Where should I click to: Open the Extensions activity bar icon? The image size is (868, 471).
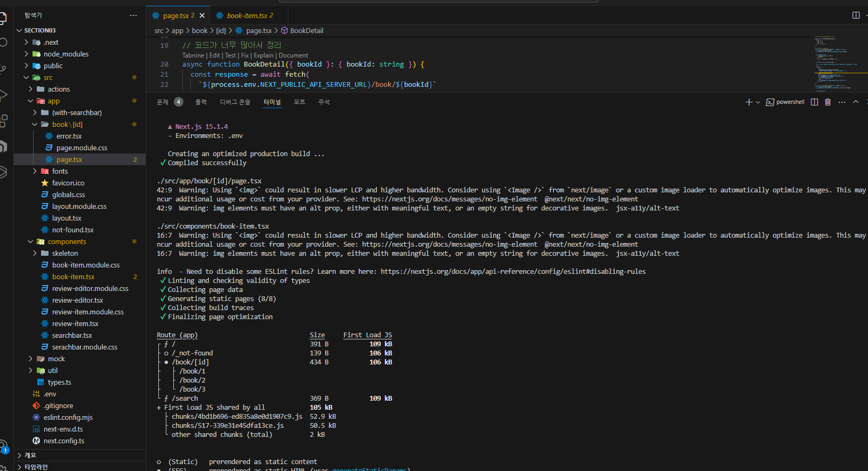click(3, 121)
